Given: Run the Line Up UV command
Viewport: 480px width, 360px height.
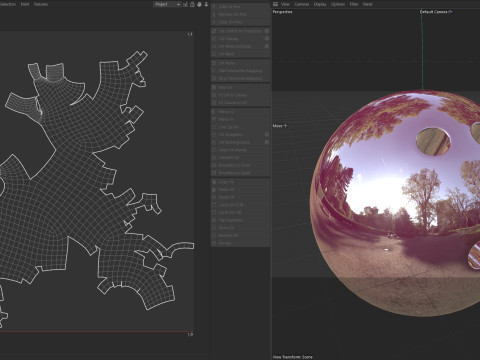Looking at the screenshot, I should (x=240, y=127).
